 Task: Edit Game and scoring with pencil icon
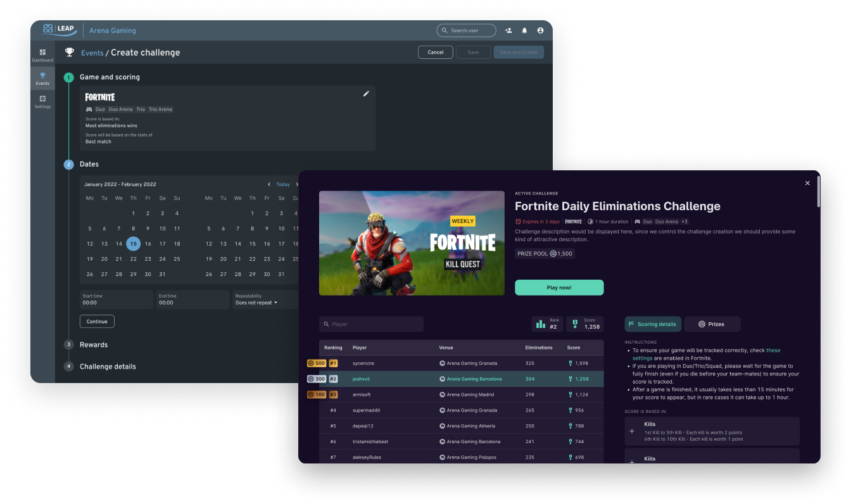pos(366,94)
